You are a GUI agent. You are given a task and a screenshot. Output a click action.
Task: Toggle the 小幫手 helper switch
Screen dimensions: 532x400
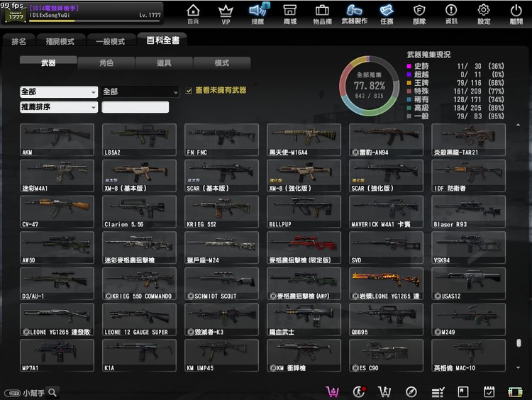click(13, 393)
